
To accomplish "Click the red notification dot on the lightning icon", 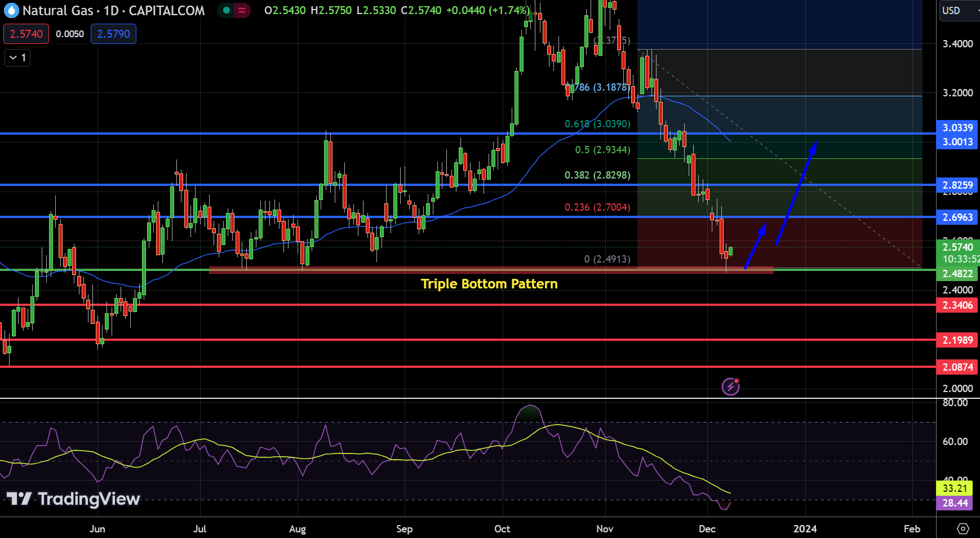I will click(x=737, y=381).
